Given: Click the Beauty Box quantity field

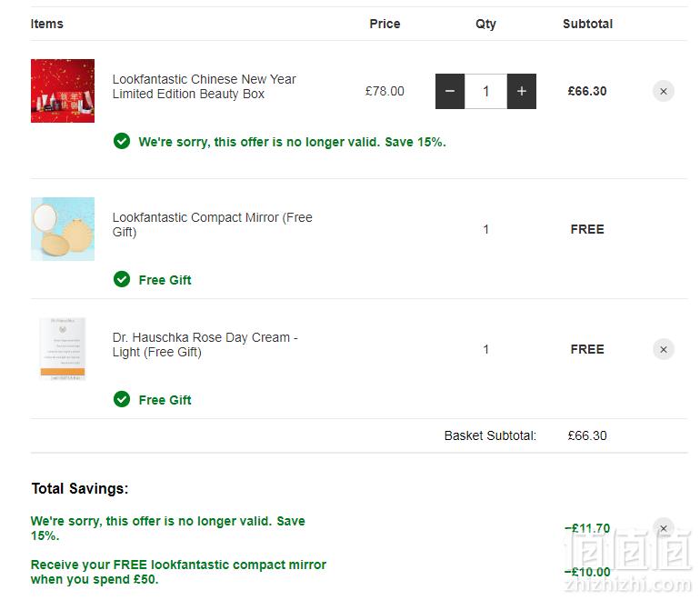Looking at the screenshot, I should point(485,91).
